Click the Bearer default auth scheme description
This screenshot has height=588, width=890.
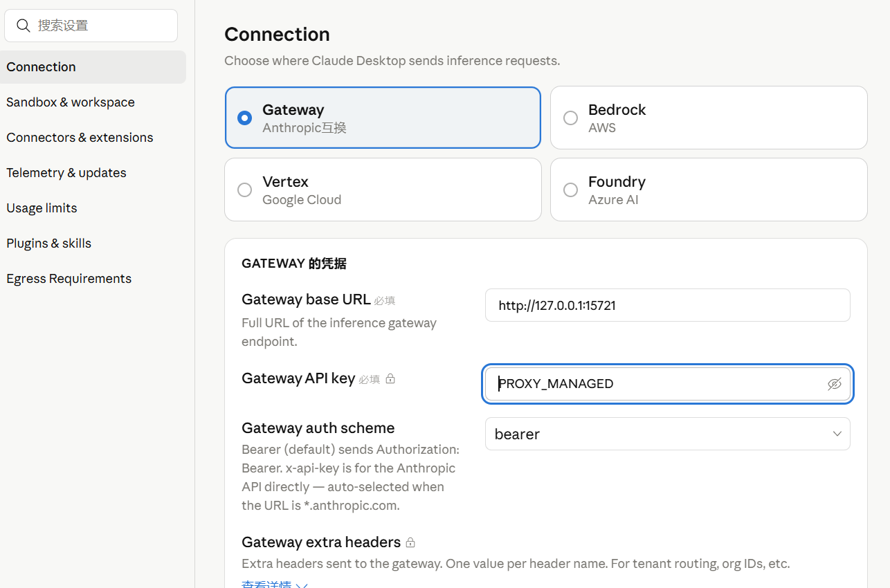pyautogui.click(x=350, y=477)
